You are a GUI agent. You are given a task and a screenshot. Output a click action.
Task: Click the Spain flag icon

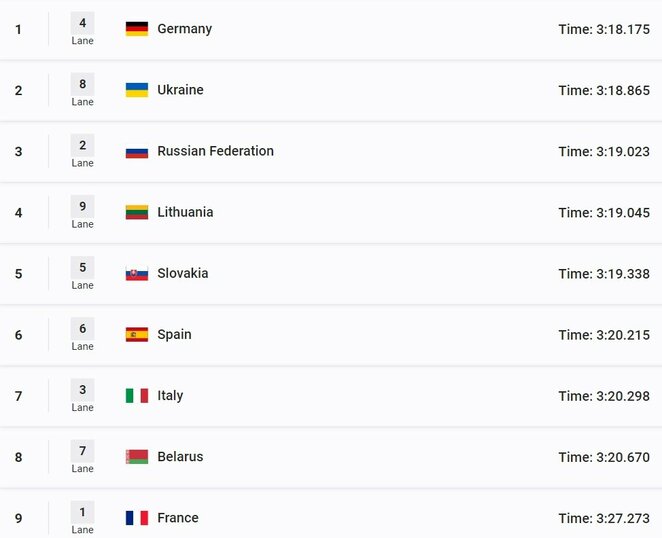137,335
